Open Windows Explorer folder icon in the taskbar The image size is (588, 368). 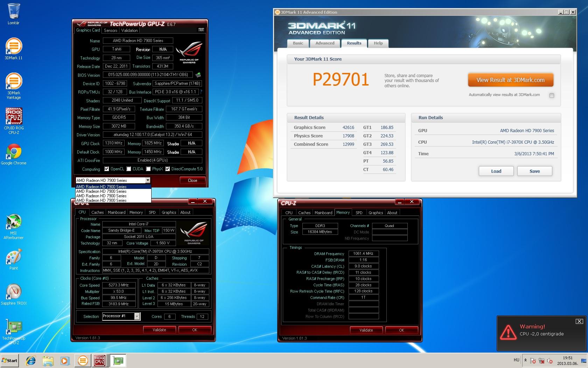click(x=48, y=360)
